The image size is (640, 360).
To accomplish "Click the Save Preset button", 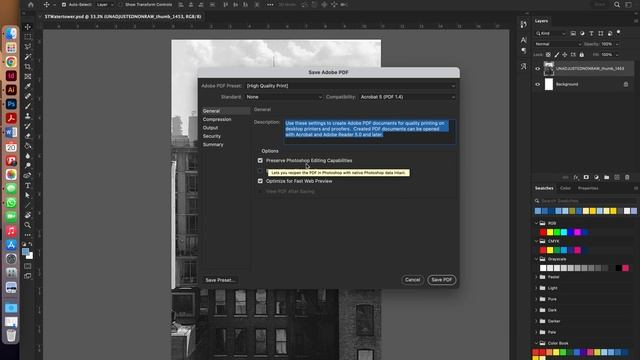I will tap(220, 280).
